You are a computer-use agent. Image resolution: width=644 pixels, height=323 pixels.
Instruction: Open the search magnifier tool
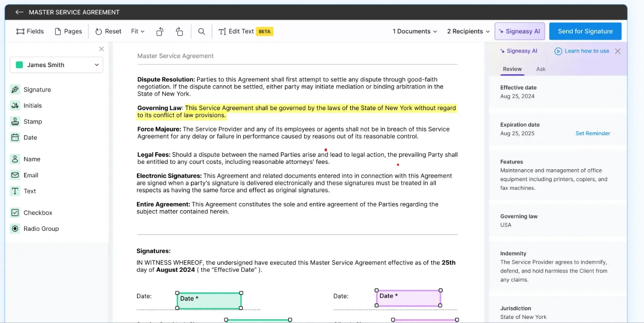click(201, 31)
